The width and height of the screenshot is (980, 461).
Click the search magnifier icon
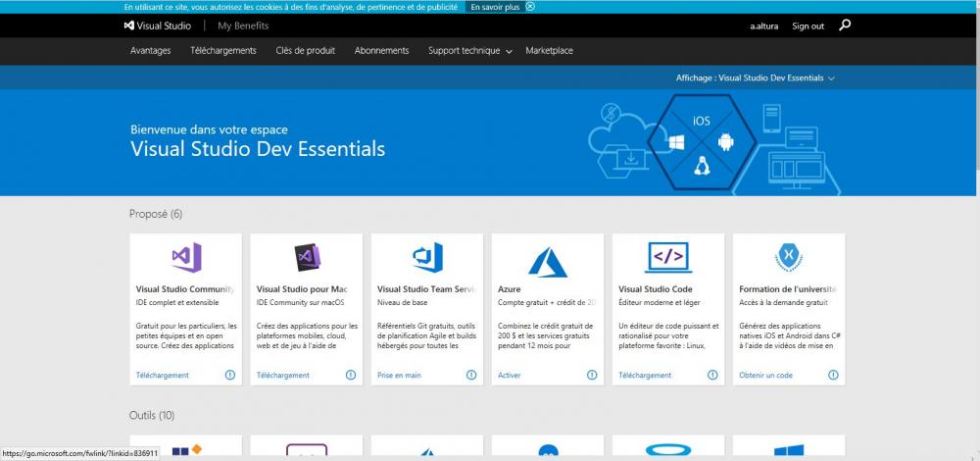[x=845, y=26]
